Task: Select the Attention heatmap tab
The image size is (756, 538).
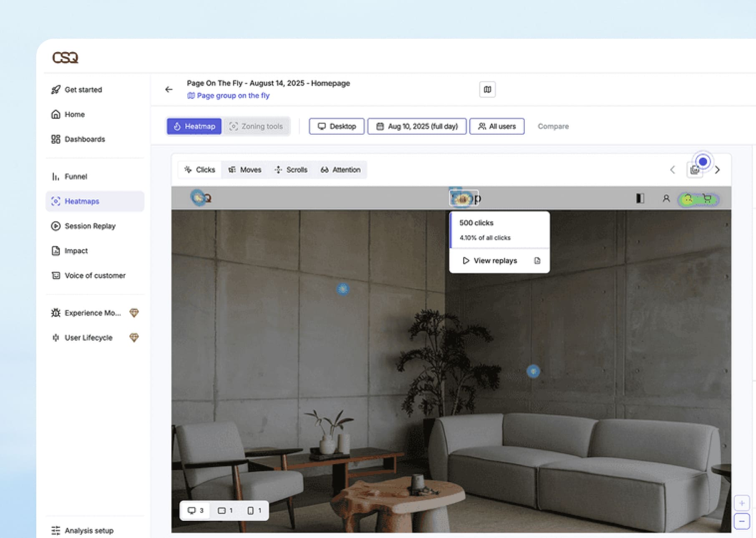Action: point(340,170)
